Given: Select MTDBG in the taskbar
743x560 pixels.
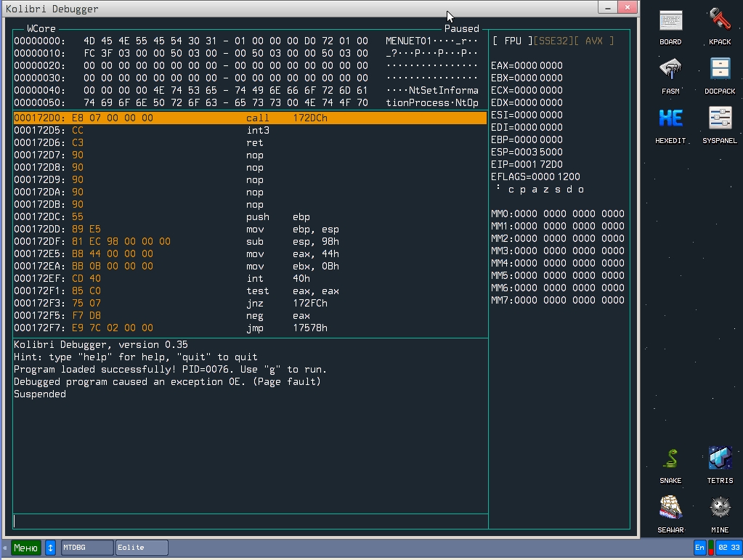Looking at the screenshot, I should 86,548.
